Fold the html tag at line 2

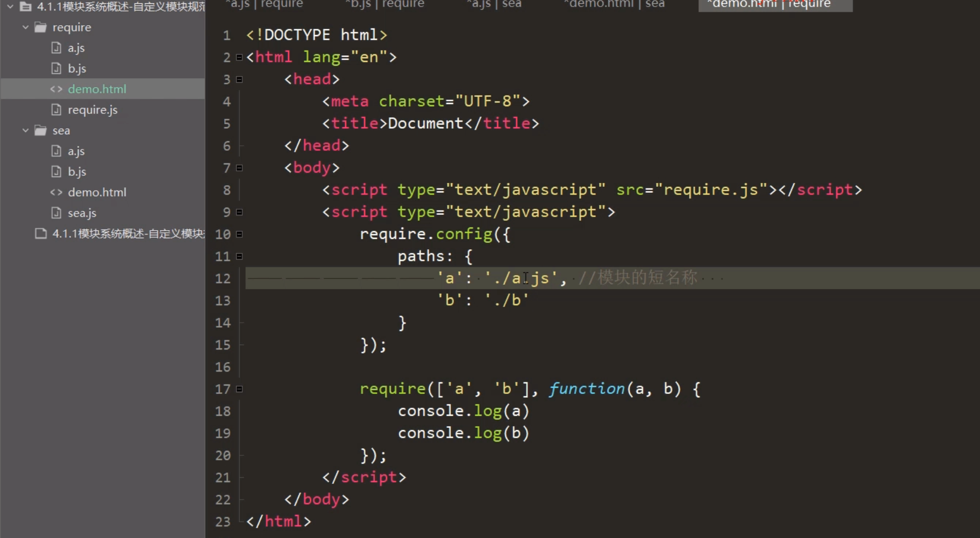[x=239, y=57]
